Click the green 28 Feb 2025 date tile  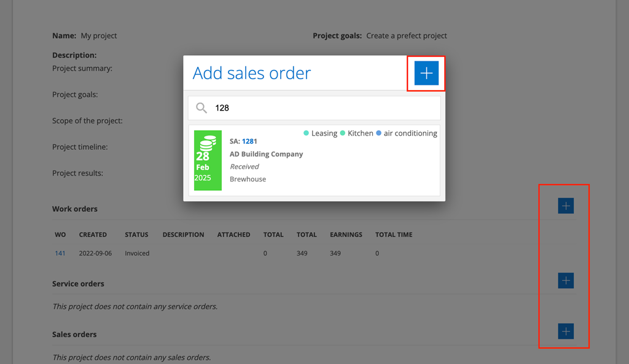[208, 160]
